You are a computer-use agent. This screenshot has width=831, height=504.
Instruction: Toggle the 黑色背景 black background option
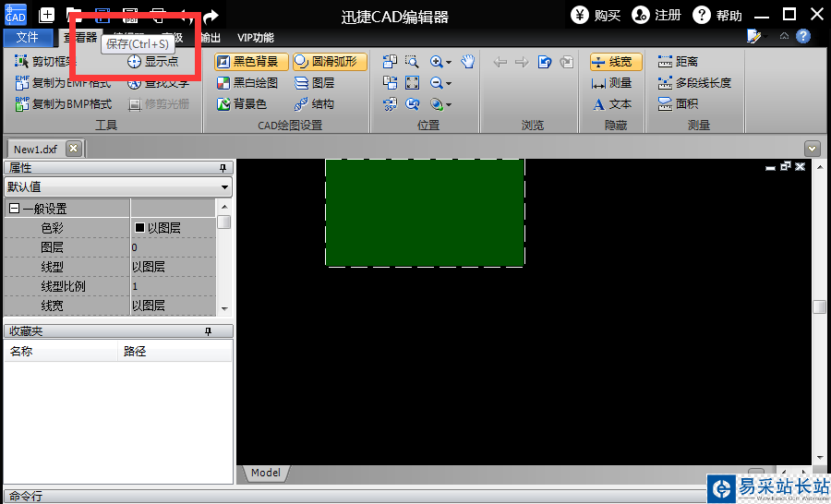[252, 62]
